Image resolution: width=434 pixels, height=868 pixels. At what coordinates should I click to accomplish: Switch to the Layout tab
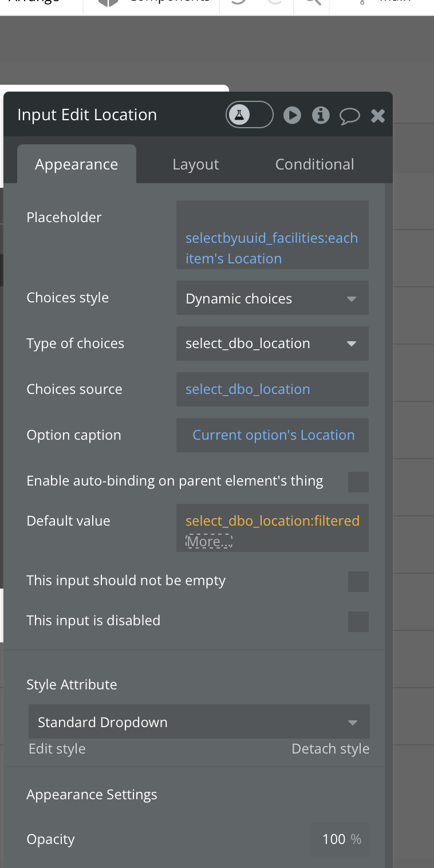click(196, 165)
